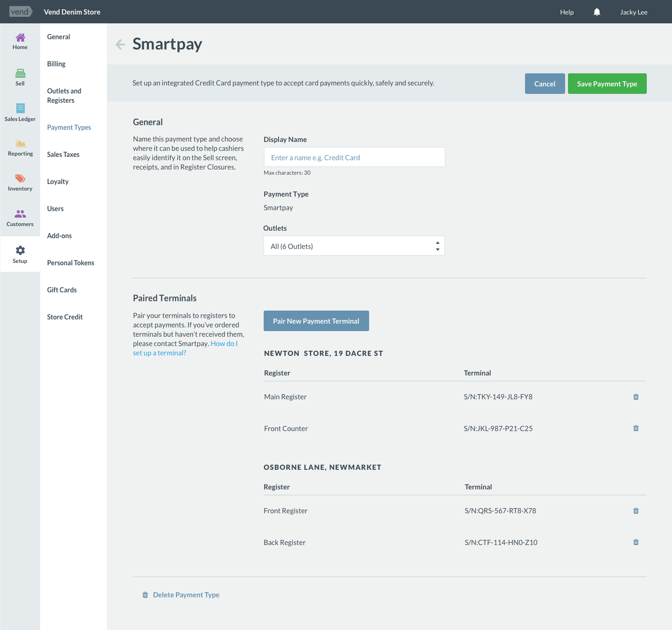Delete terminal for Front Register

tap(636, 511)
